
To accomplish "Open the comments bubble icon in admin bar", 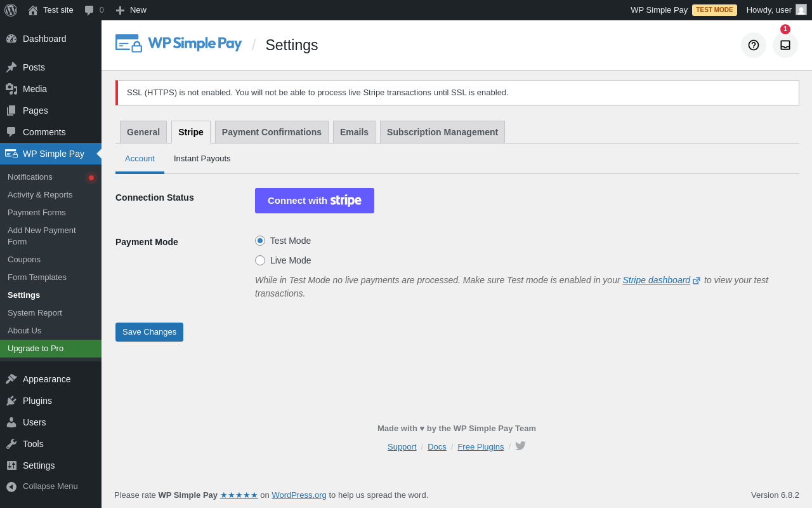I will tap(89, 10).
